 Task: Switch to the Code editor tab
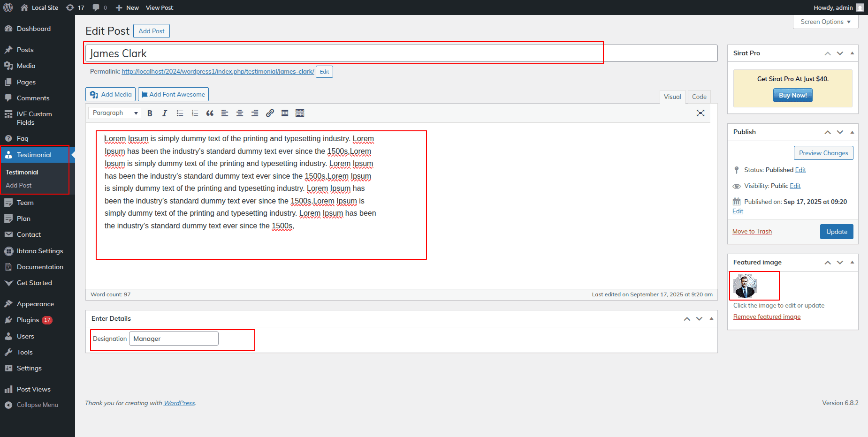click(699, 97)
